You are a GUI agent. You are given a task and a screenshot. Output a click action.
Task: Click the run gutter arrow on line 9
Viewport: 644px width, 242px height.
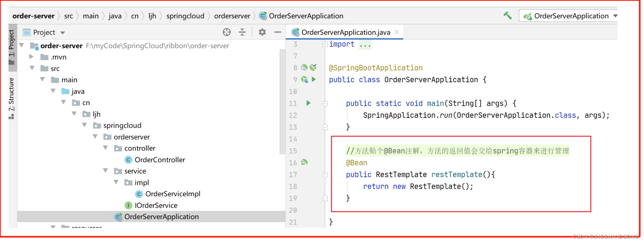point(314,79)
